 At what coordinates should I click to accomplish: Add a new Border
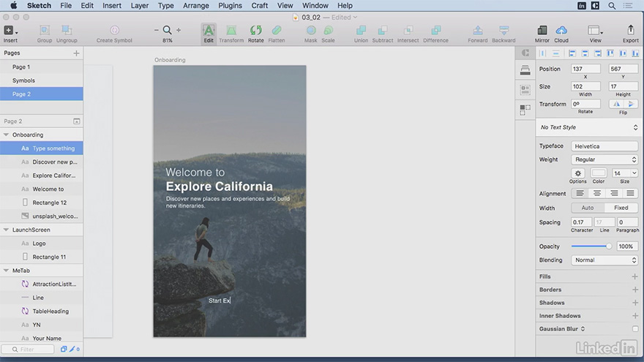pos(635,290)
